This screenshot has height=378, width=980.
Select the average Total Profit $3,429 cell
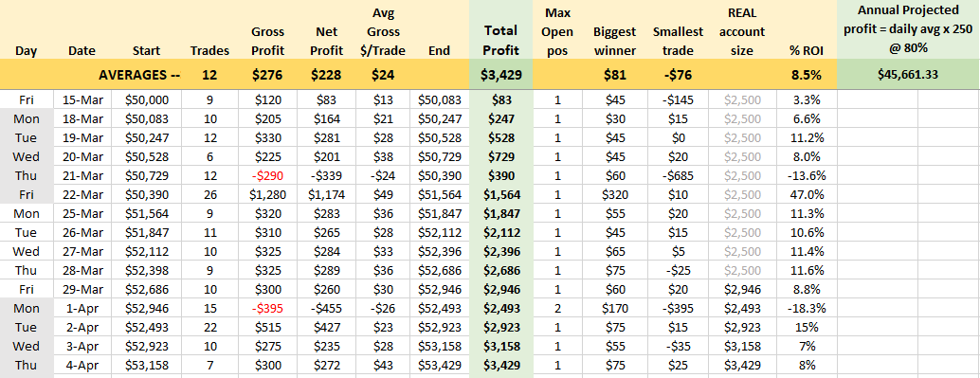(x=500, y=75)
